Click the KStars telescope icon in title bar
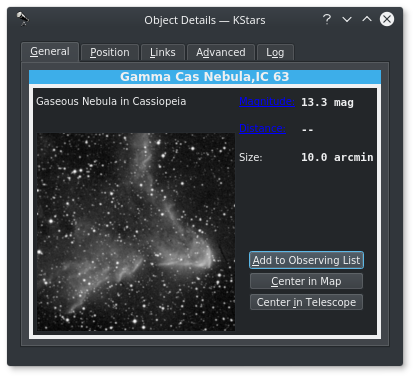 point(23,19)
